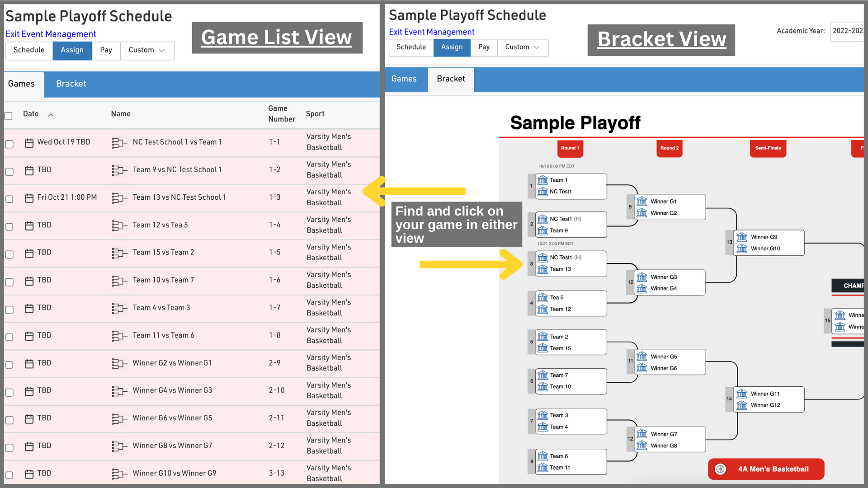The image size is (868, 488).
Task: Check the box for game 1-1 row
Action: point(9,144)
